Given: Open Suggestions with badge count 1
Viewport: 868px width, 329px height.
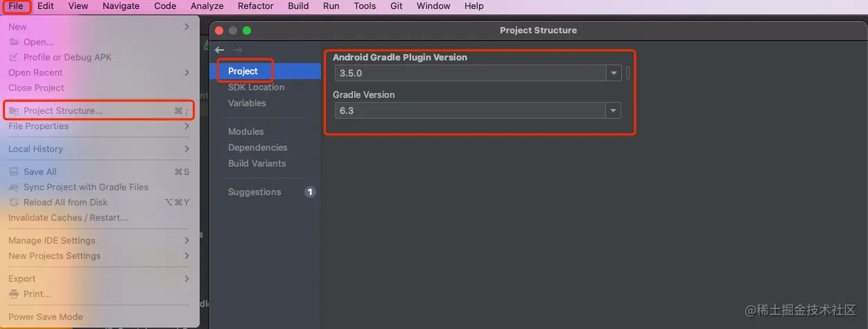Looking at the screenshot, I should (x=254, y=192).
